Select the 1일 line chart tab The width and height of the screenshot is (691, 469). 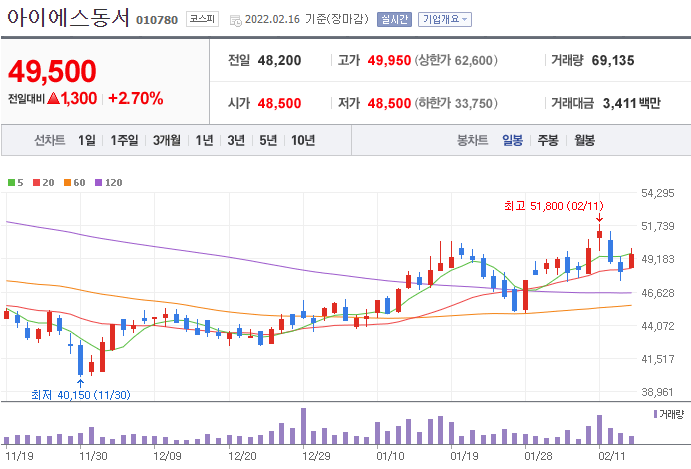coord(87,140)
